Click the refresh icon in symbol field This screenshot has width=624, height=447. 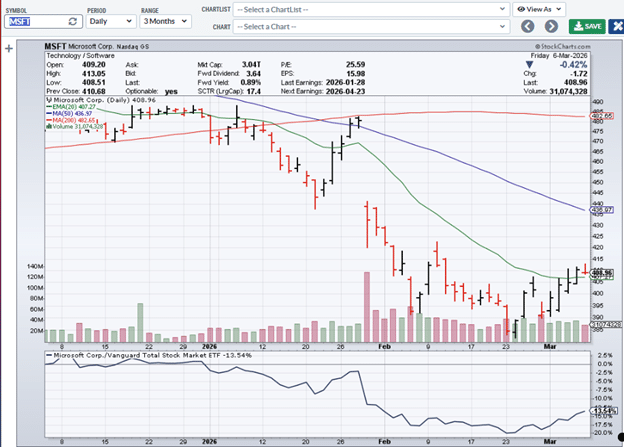pyautogui.click(x=72, y=21)
